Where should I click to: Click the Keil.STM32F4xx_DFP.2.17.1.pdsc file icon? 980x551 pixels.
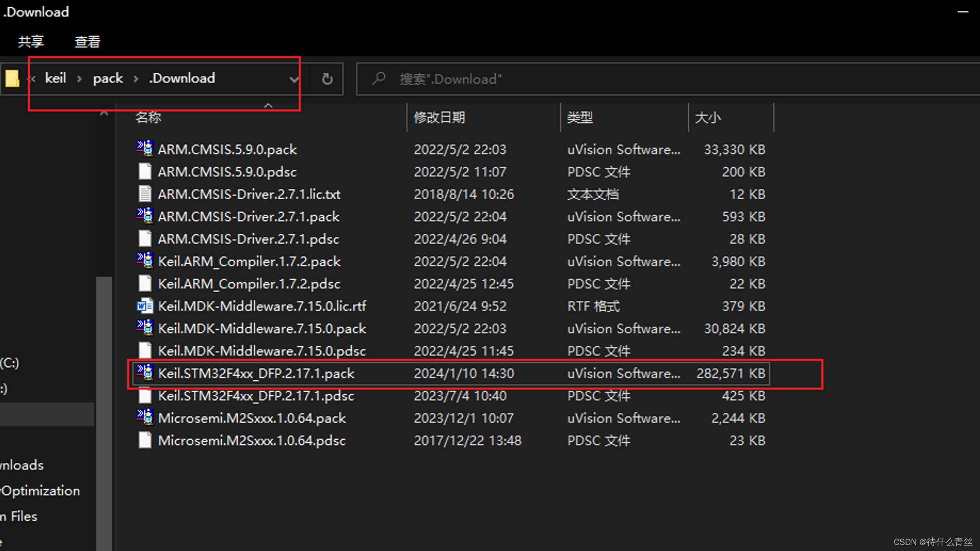(x=145, y=395)
